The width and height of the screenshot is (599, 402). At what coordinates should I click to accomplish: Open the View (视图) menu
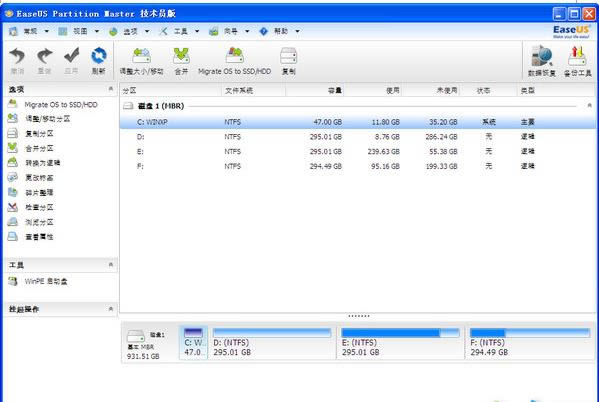coord(79,31)
